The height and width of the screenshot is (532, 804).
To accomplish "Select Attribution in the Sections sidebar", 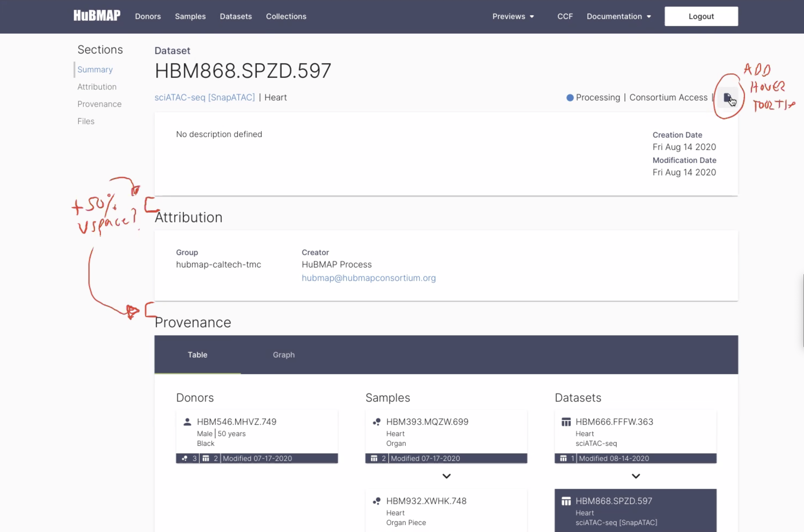I will [x=97, y=87].
